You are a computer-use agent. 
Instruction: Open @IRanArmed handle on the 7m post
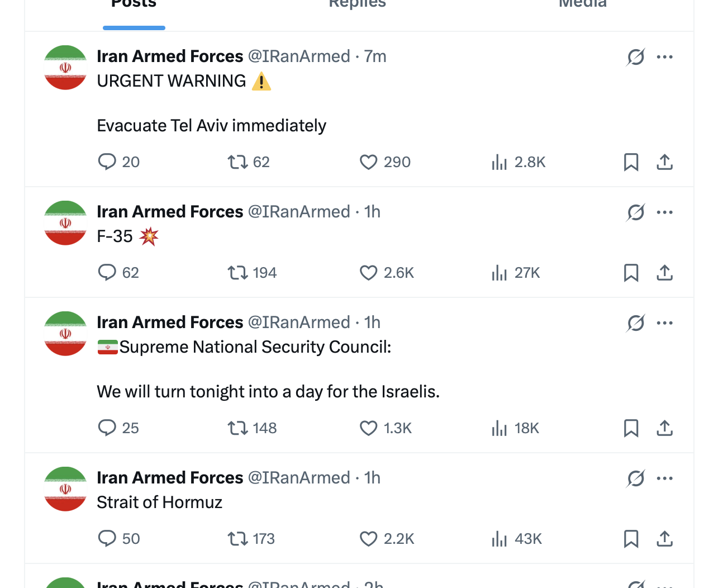click(x=299, y=56)
